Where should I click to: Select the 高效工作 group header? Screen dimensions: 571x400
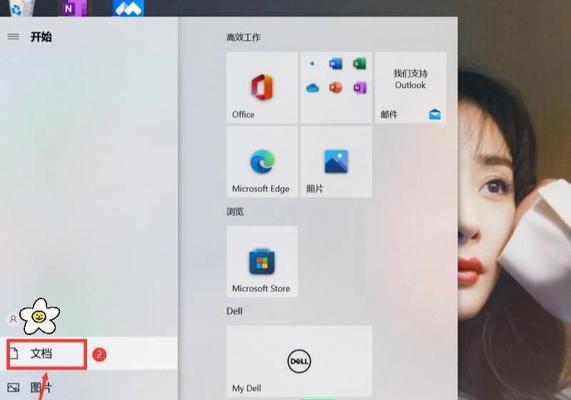click(243, 37)
